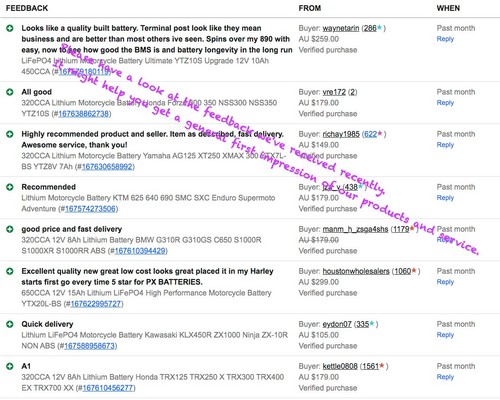Open buyer profile richay1985
The width and height of the screenshot is (500, 400).
[341, 134]
